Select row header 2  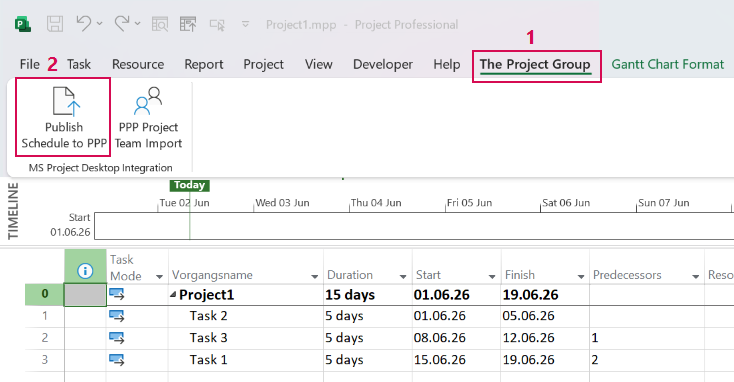tap(44, 338)
